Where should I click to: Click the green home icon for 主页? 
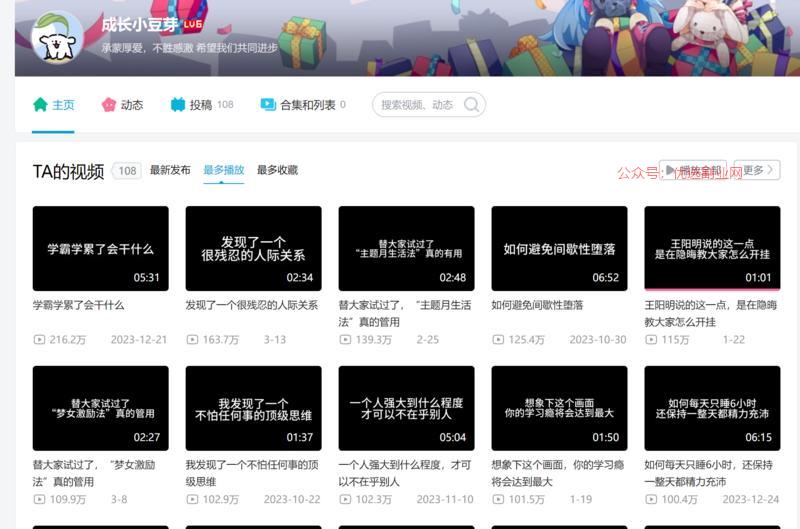pos(40,105)
